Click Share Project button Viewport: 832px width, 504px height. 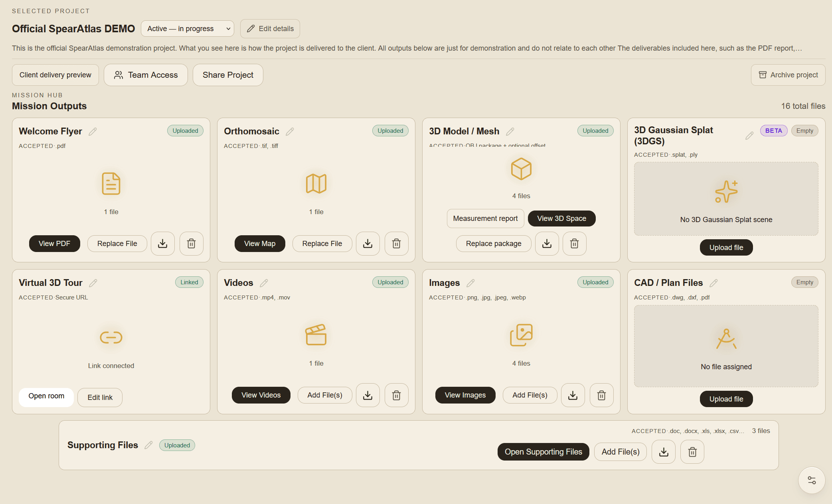[x=228, y=75]
